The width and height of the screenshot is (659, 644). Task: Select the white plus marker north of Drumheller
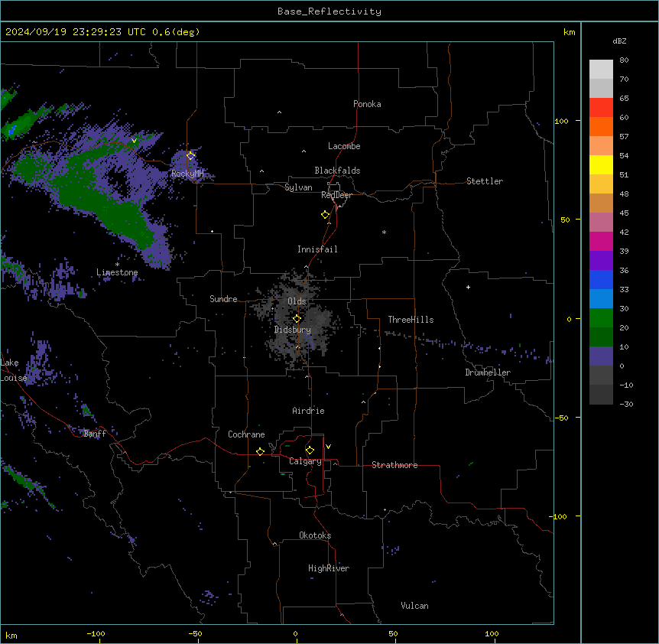[x=468, y=287]
